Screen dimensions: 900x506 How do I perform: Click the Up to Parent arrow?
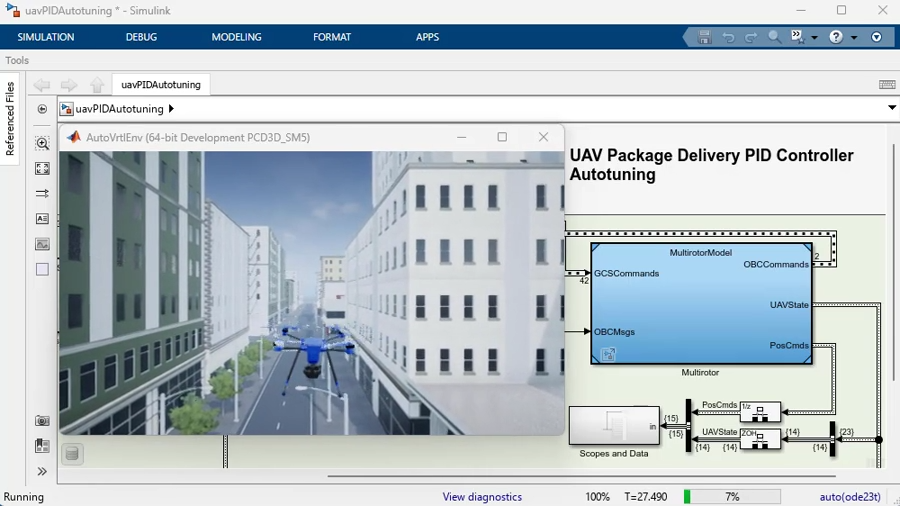pos(97,85)
